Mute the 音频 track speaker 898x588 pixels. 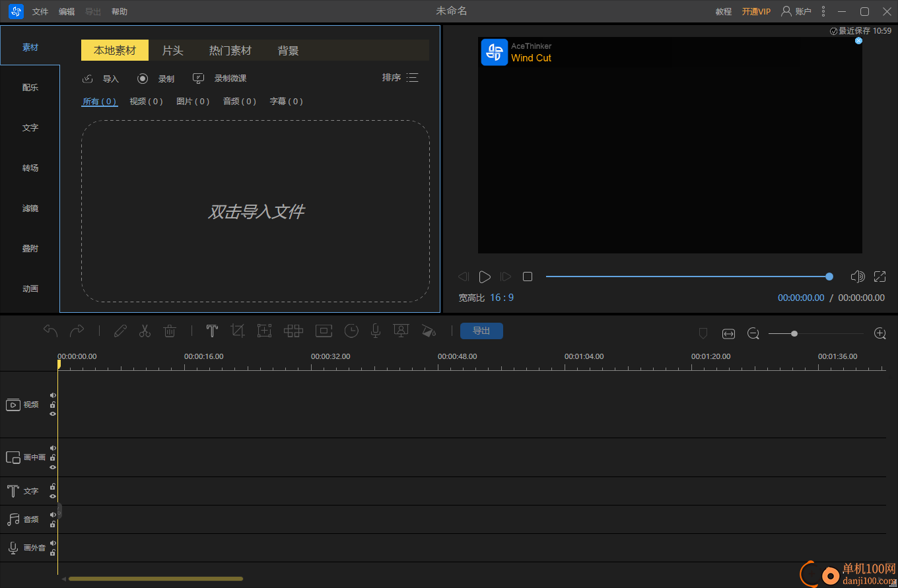53,515
